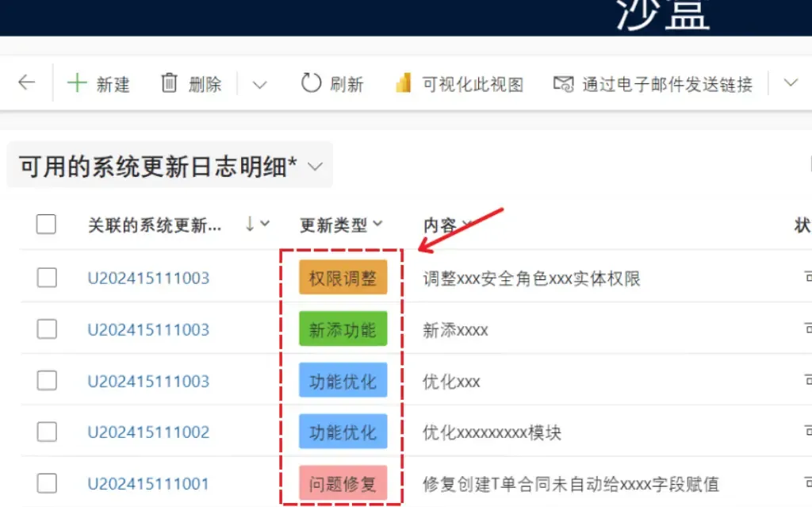Image resolution: width=812 pixels, height=507 pixels.
Task: Select all rows with the header checkbox
Action: click(x=45, y=225)
